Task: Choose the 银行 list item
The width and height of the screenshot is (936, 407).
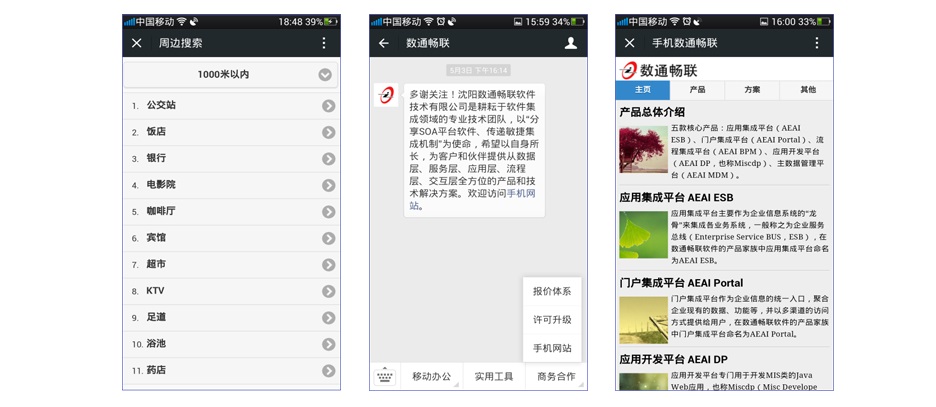Action: point(232,159)
